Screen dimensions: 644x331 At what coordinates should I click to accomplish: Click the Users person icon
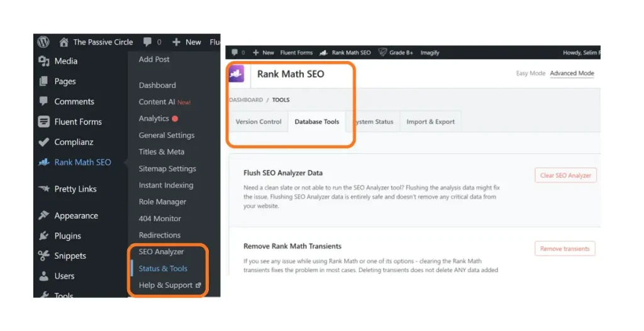(43, 276)
